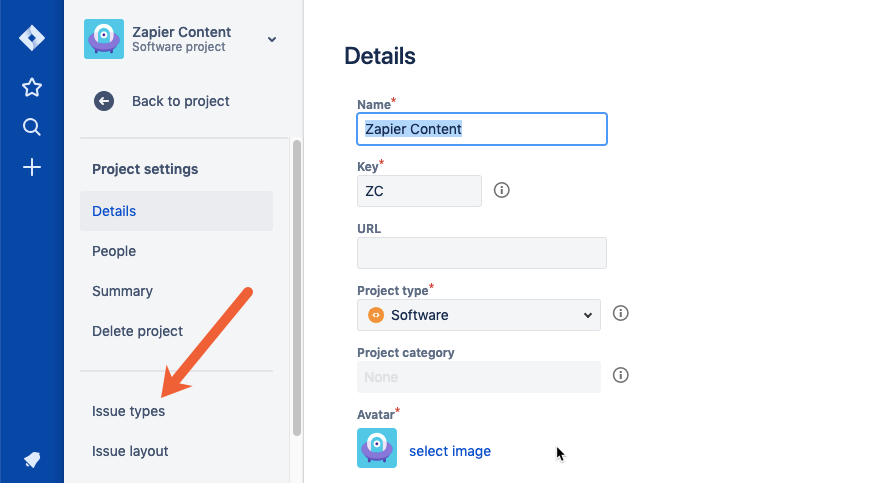Open search using magnifier icon
Viewport: 894px width, 483px height.
(32, 127)
